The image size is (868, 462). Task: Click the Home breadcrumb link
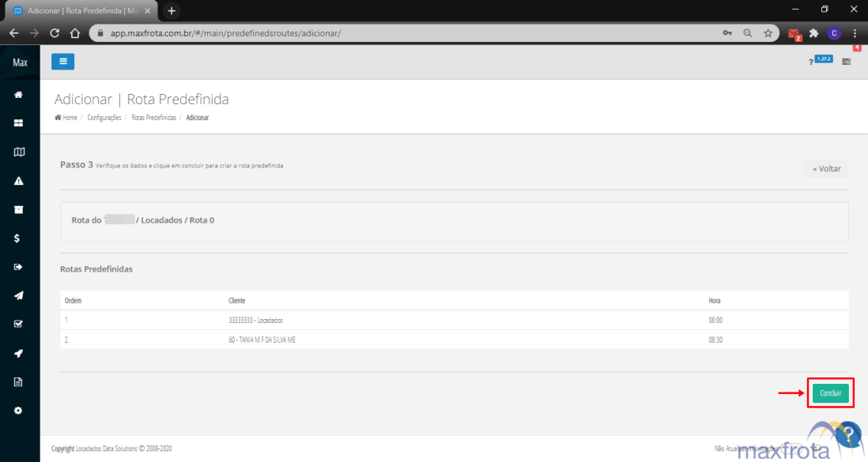point(69,118)
